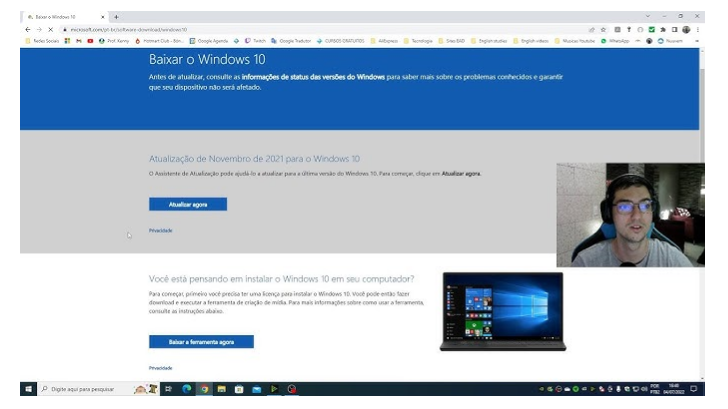Image resolution: width=728 pixels, height=409 pixels.
Task: Click the Windows 10 laptop image
Action: [503, 312]
